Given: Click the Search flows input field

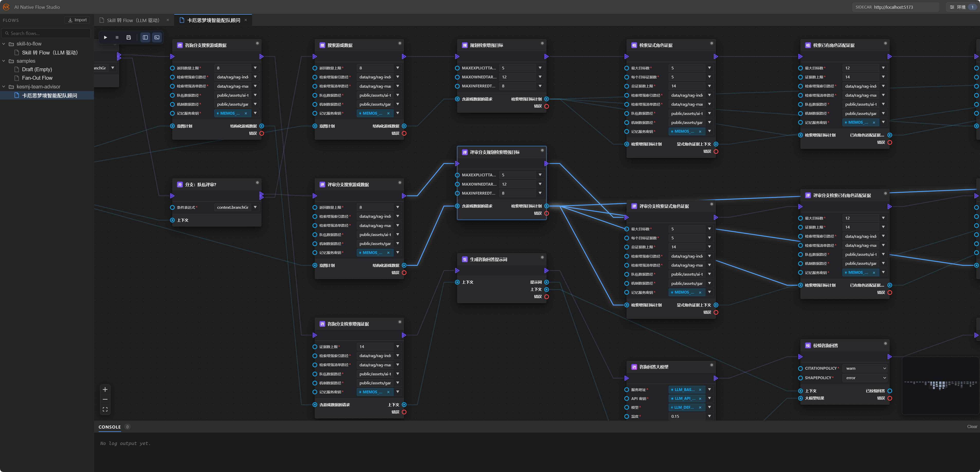Looking at the screenshot, I should pos(47,33).
